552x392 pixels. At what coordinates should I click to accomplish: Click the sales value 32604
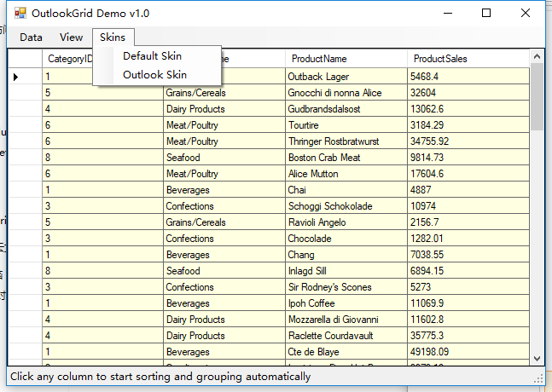[468, 93]
